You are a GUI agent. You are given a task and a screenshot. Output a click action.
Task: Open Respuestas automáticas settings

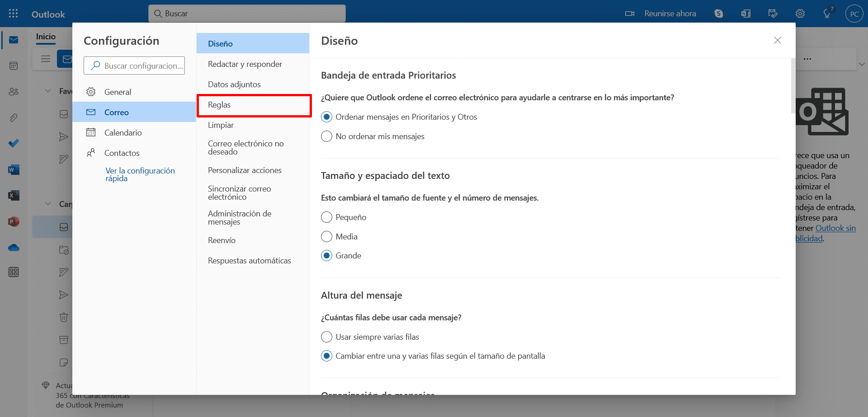pyautogui.click(x=253, y=261)
